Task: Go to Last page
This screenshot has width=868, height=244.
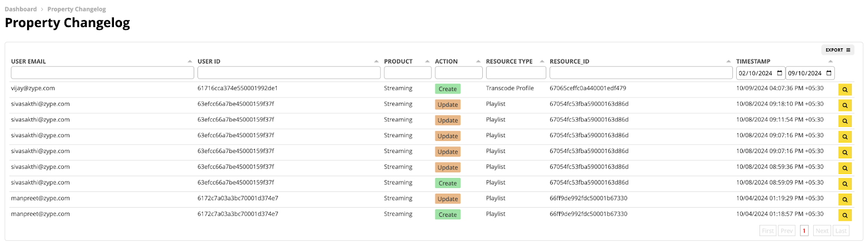Action: pos(841,230)
